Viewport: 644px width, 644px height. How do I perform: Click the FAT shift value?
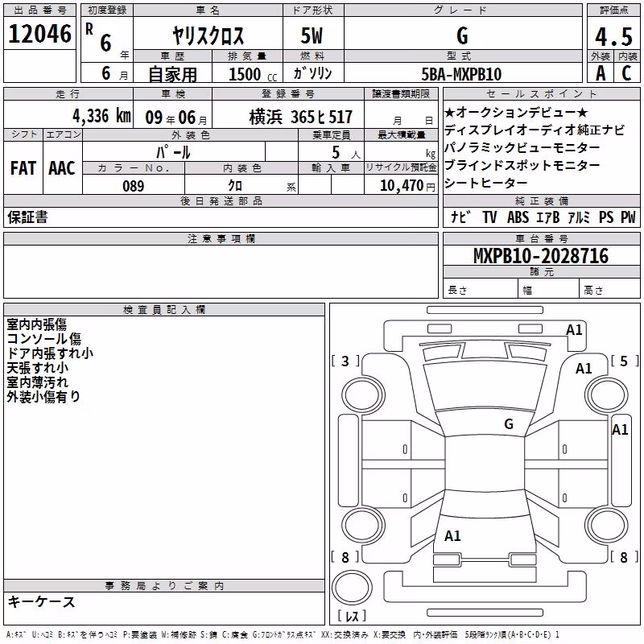tap(23, 168)
